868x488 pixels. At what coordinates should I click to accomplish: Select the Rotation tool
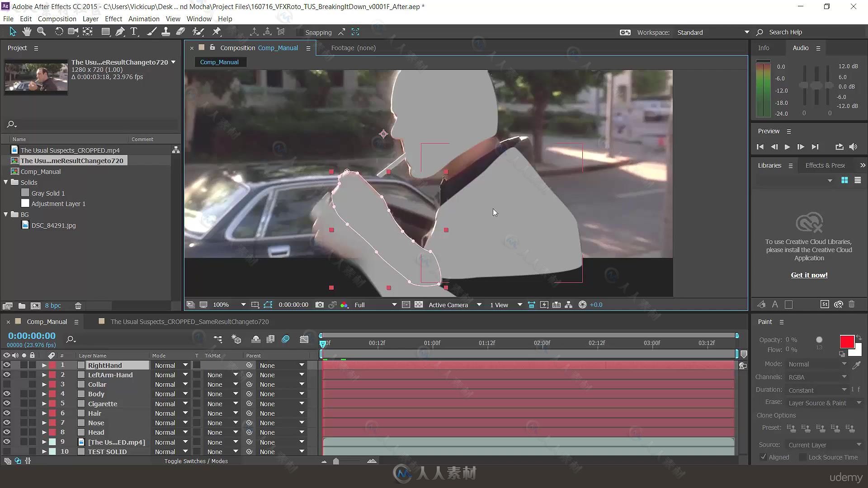59,32
